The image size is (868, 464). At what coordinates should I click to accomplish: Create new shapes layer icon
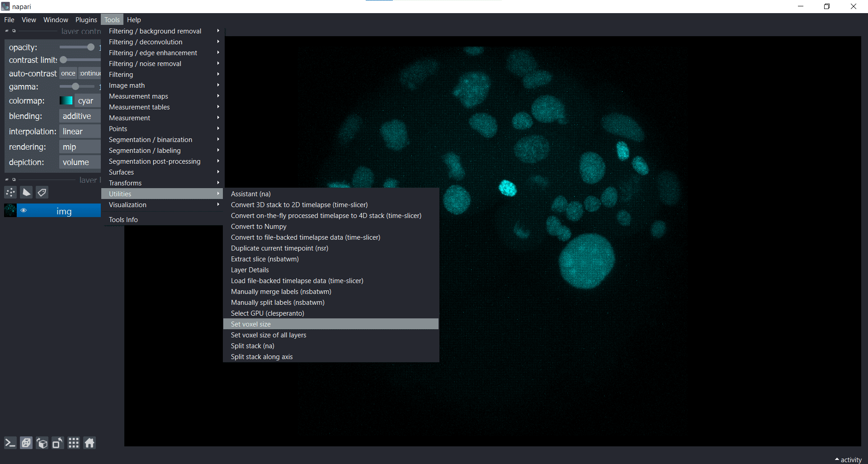(26, 193)
